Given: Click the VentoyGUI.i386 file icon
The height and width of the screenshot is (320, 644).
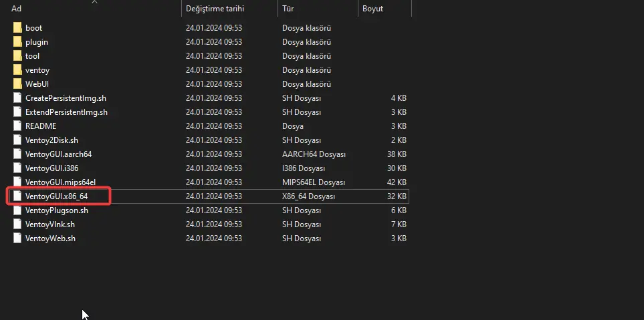Looking at the screenshot, I should pos(17,168).
